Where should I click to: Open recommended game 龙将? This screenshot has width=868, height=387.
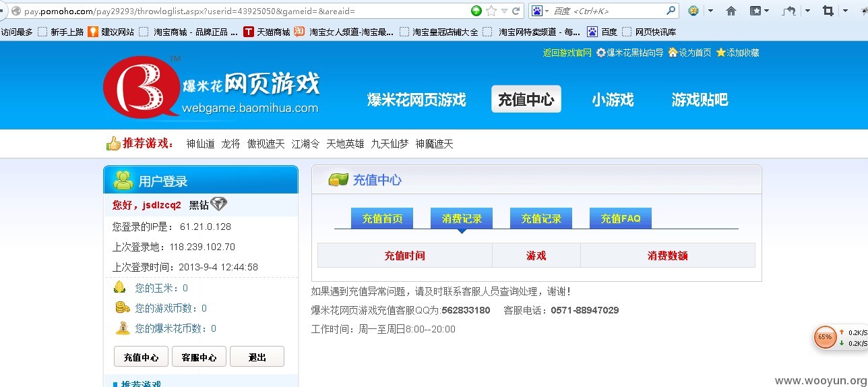[x=230, y=144]
